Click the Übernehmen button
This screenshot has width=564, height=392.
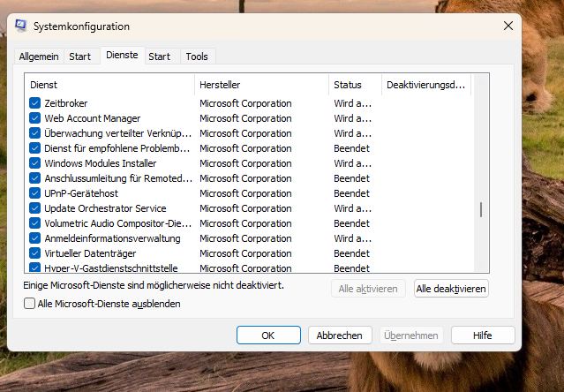click(411, 335)
